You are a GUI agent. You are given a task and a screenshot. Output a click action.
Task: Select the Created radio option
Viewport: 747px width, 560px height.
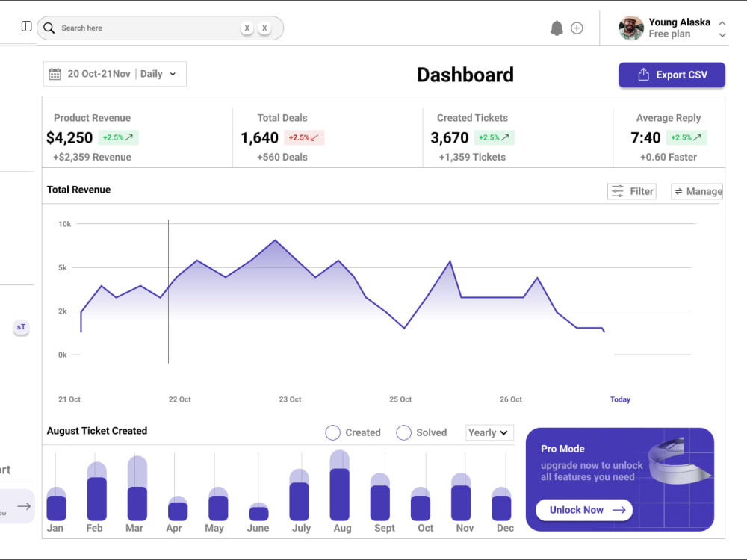click(332, 432)
